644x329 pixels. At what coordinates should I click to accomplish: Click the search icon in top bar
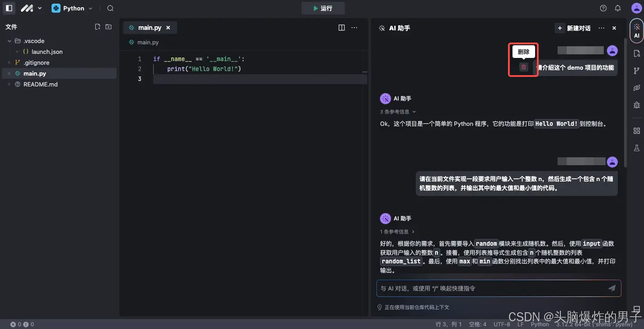pyautogui.click(x=110, y=8)
